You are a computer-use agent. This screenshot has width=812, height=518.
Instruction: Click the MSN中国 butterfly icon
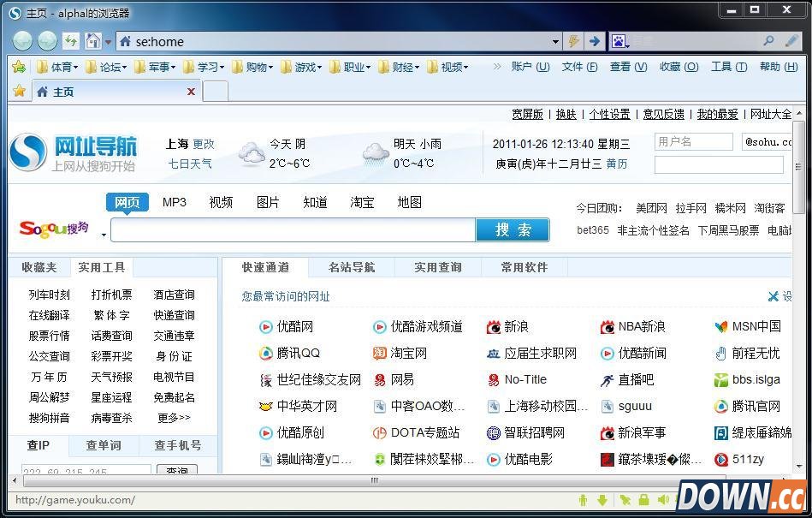click(720, 327)
